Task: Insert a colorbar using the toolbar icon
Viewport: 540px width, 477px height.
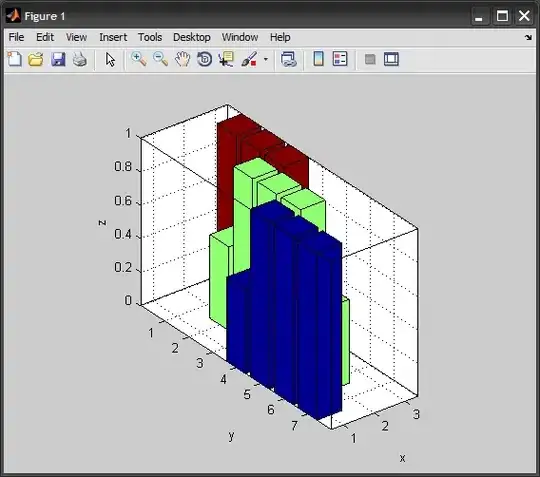Action: click(x=319, y=59)
